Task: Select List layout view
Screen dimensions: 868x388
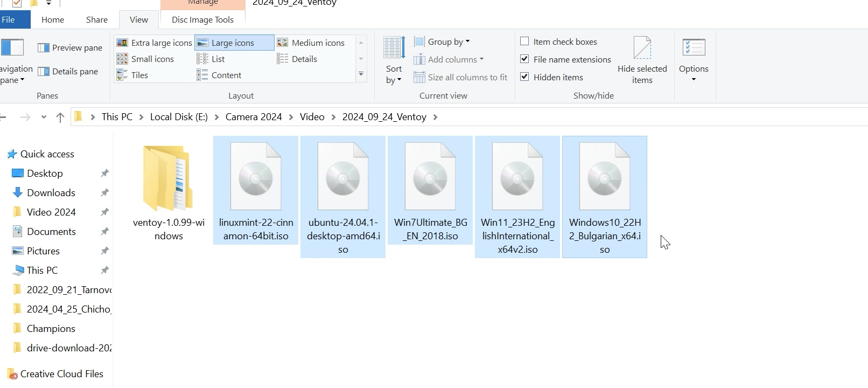Action: (211, 59)
